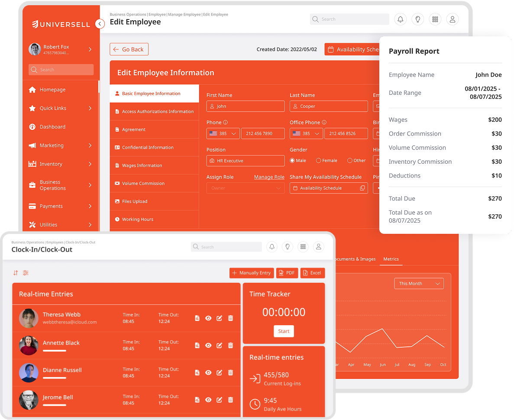Click Theresa Webb's profile photo
This screenshot has height=420, width=517.
pyautogui.click(x=29, y=318)
